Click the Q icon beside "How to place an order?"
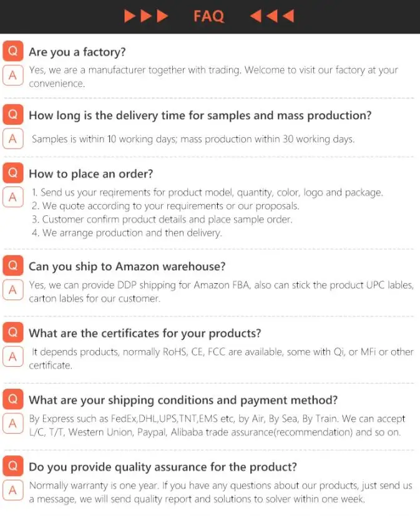Image resolution: width=420 pixels, height=516 pixels. coord(12,173)
